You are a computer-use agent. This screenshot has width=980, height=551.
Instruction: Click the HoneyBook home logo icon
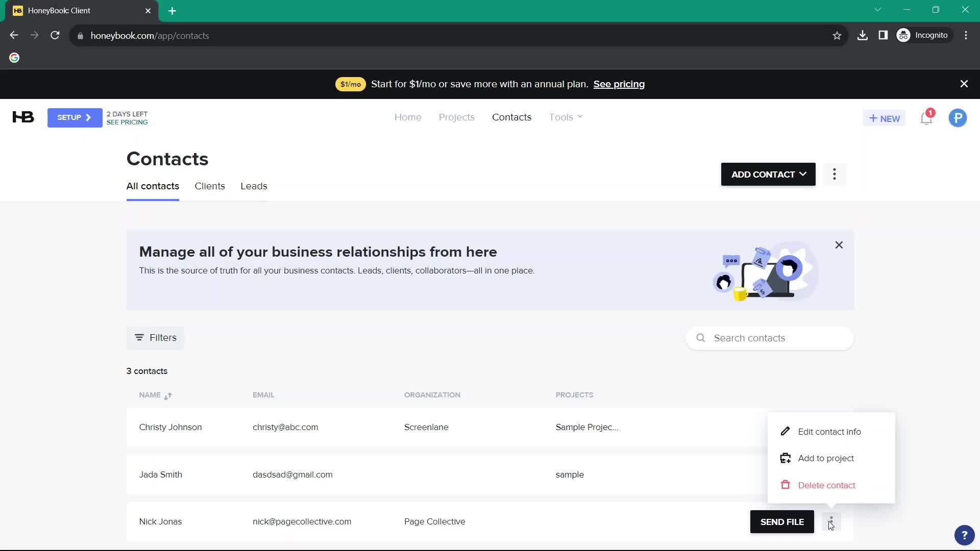(22, 118)
